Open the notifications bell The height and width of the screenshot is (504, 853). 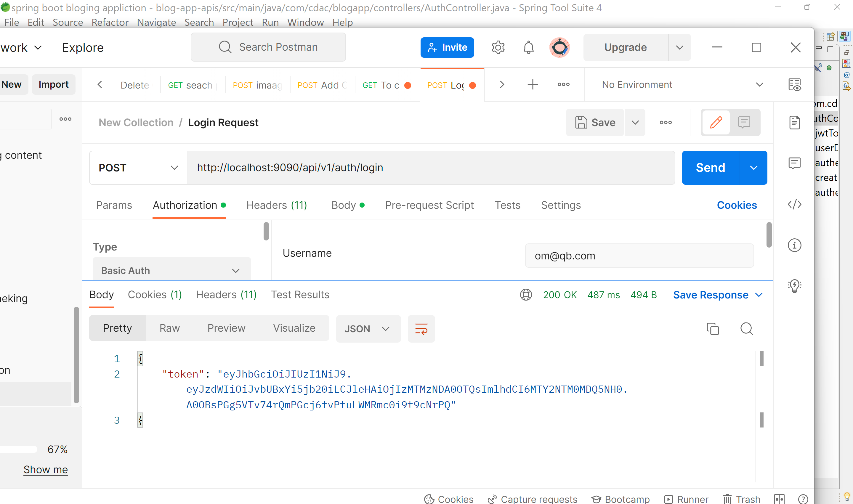click(x=528, y=47)
